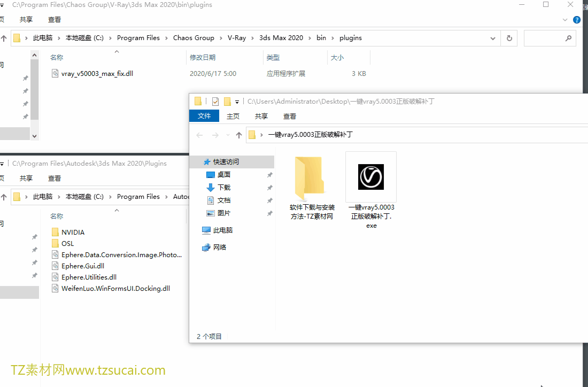The image size is (588, 387).
Task: Click V-Ray in the address breadcrumb
Action: tap(237, 38)
